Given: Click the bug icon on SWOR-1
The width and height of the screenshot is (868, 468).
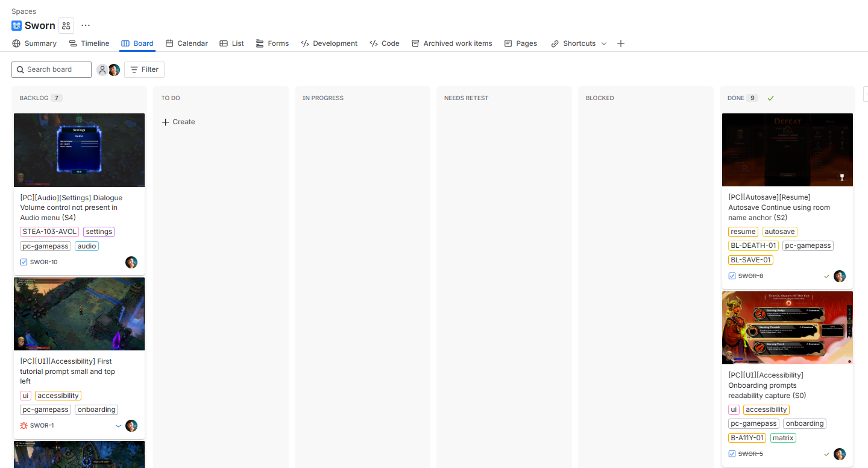Looking at the screenshot, I should coord(24,426).
